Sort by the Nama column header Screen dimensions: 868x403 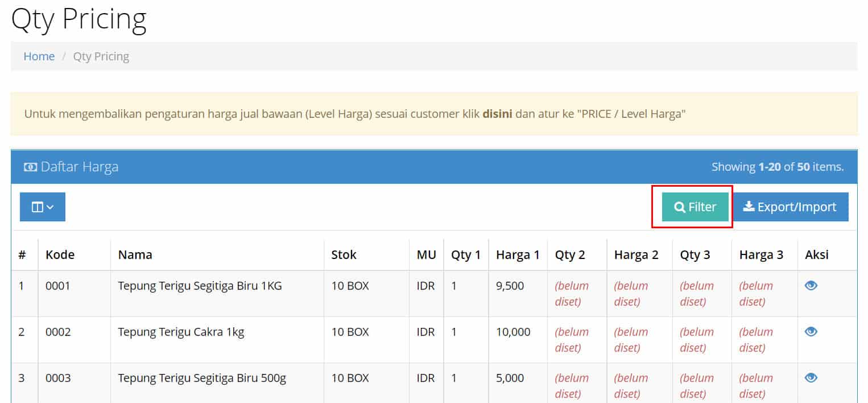[135, 254]
